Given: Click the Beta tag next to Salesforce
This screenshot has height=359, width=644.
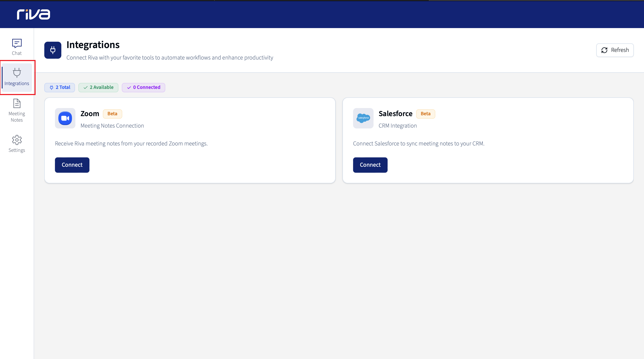Looking at the screenshot, I should point(425,114).
